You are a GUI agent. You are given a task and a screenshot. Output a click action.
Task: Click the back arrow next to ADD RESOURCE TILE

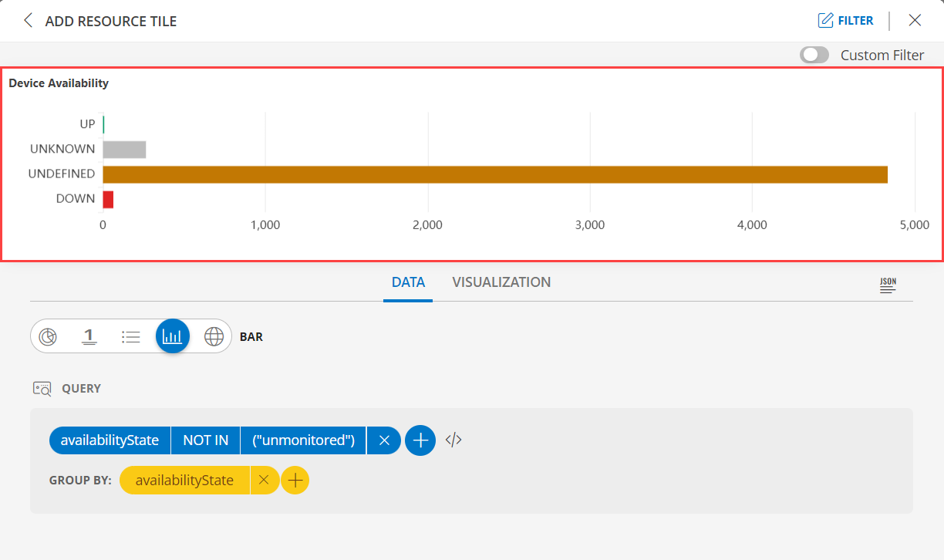coord(28,21)
